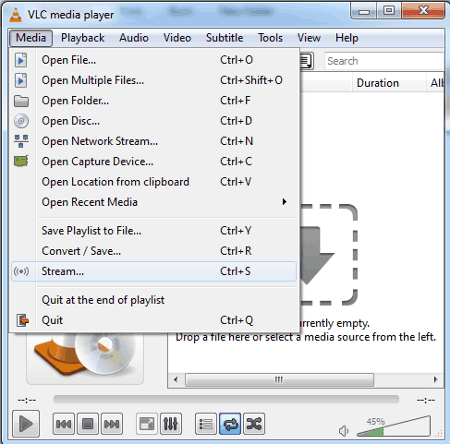Toggle the playlist view button
The width and height of the screenshot is (450, 444).
(x=206, y=424)
